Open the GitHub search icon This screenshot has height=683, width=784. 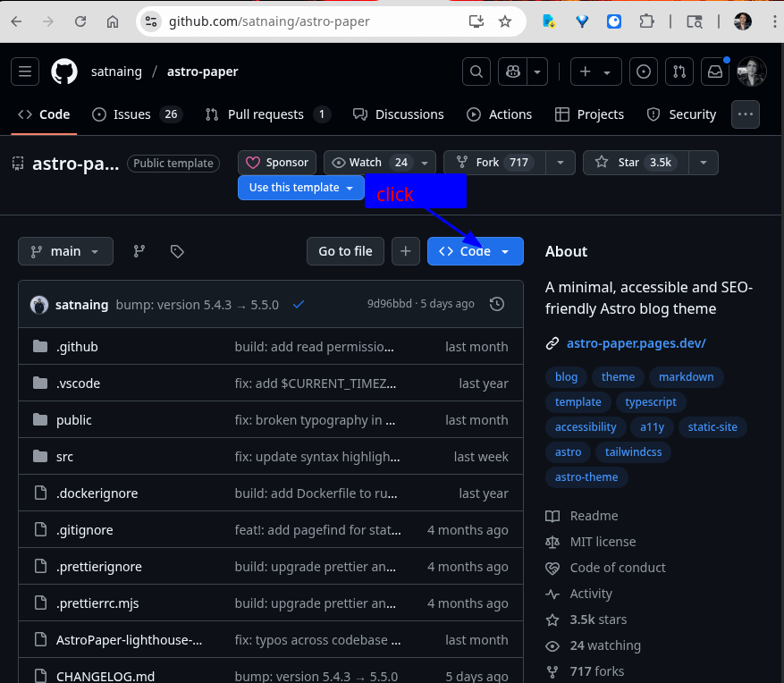pyautogui.click(x=476, y=72)
